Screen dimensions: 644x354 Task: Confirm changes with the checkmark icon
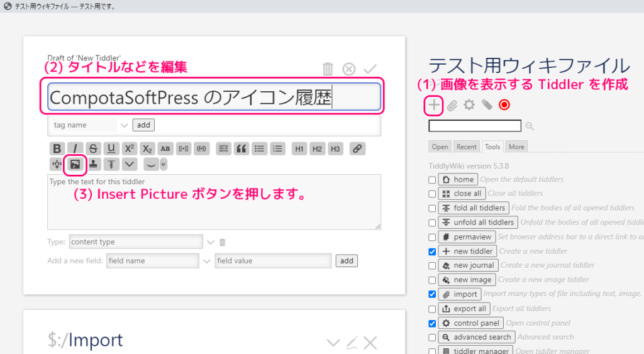click(370, 69)
